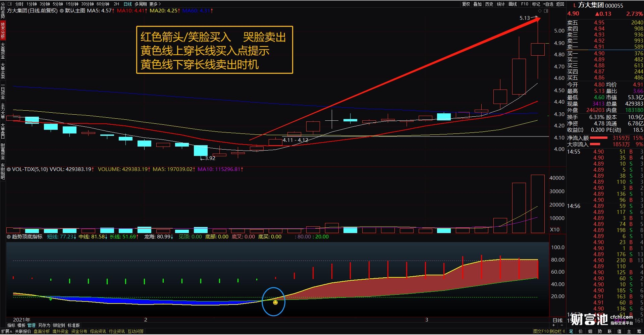
Task: Click the 卖一 price 4.91
Action: pos(599,47)
